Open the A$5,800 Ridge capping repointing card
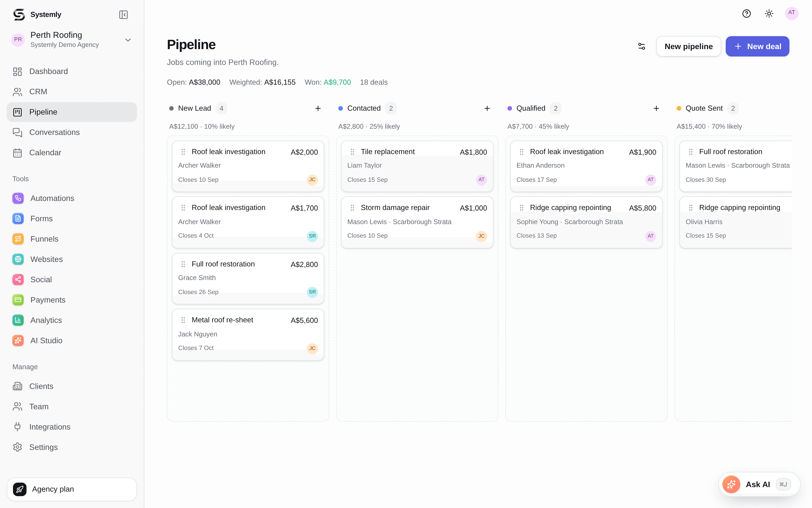 pyautogui.click(x=586, y=222)
